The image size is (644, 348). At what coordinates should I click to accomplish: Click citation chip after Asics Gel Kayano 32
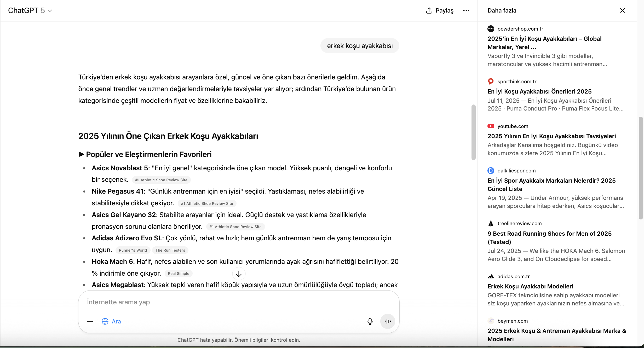(235, 227)
